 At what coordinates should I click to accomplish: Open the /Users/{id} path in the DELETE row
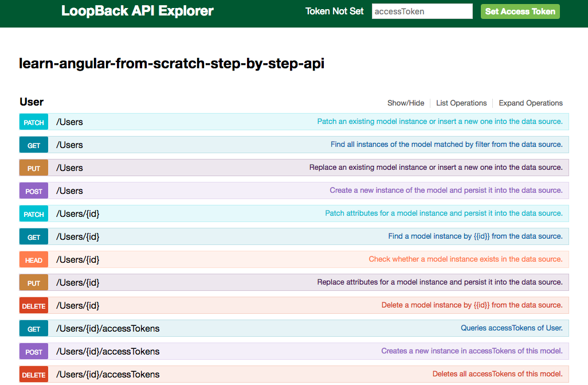tap(77, 305)
